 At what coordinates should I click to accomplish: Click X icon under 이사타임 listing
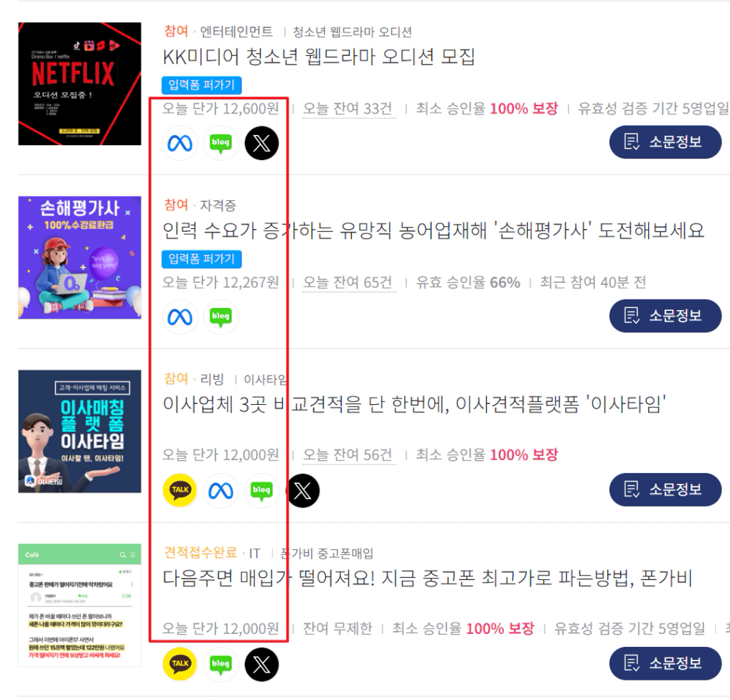(x=303, y=490)
